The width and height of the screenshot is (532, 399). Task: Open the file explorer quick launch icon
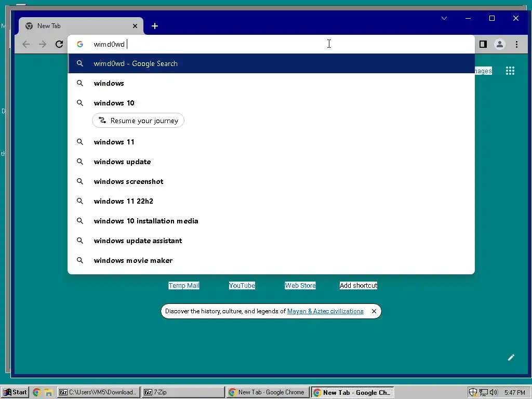pos(48,393)
